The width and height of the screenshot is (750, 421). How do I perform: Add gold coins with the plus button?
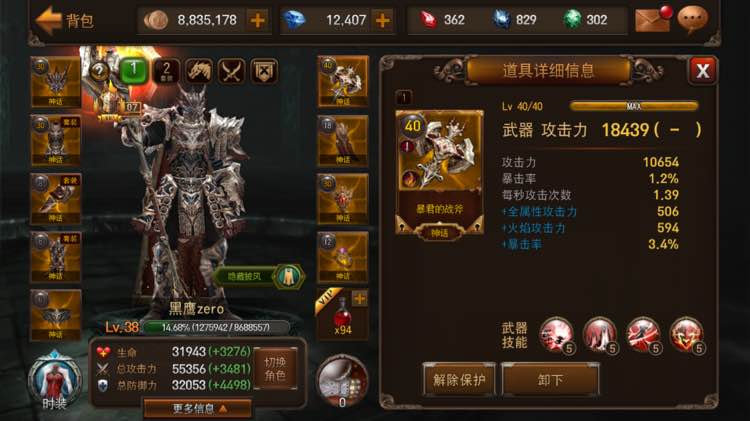click(257, 20)
